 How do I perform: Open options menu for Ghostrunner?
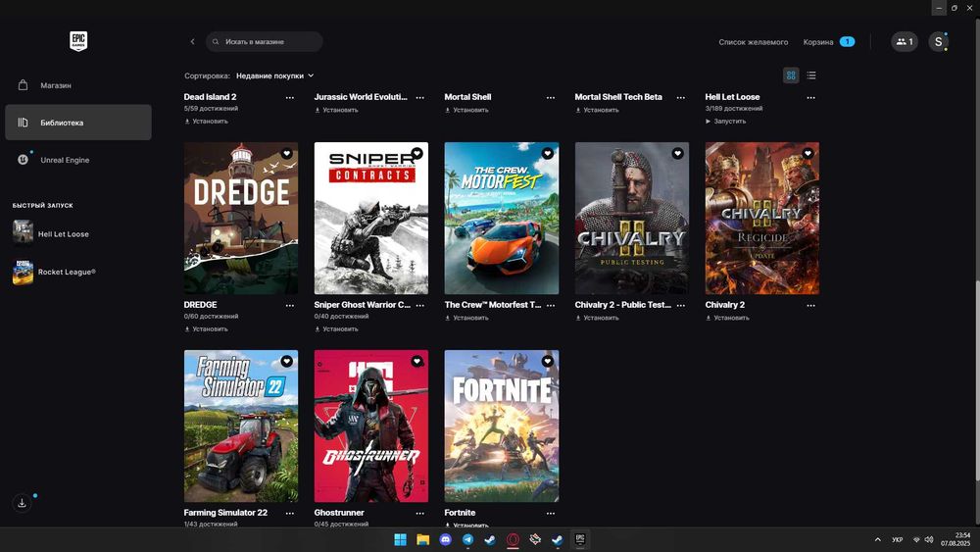tap(420, 513)
